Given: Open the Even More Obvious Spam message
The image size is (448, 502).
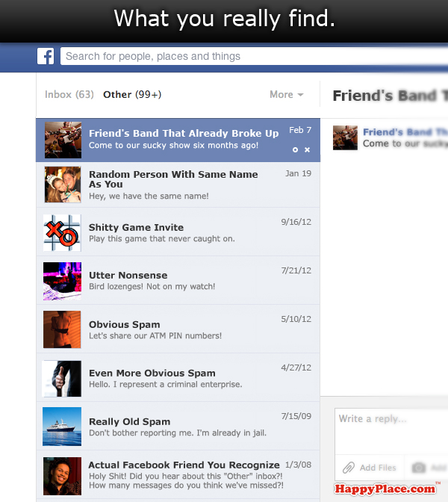Looking at the screenshot, I should coord(178,378).
